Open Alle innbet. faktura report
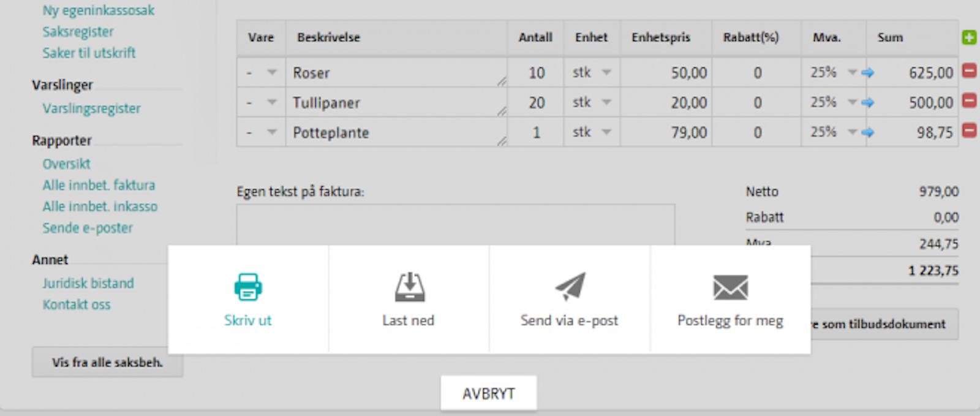This screenshot has height=416, width=980. click(x=99, y=185)
